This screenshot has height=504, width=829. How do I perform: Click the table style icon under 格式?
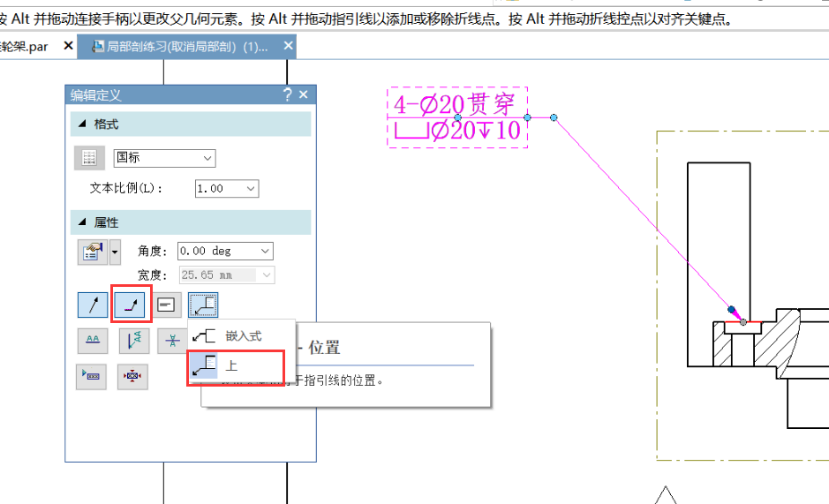point(88,158)
